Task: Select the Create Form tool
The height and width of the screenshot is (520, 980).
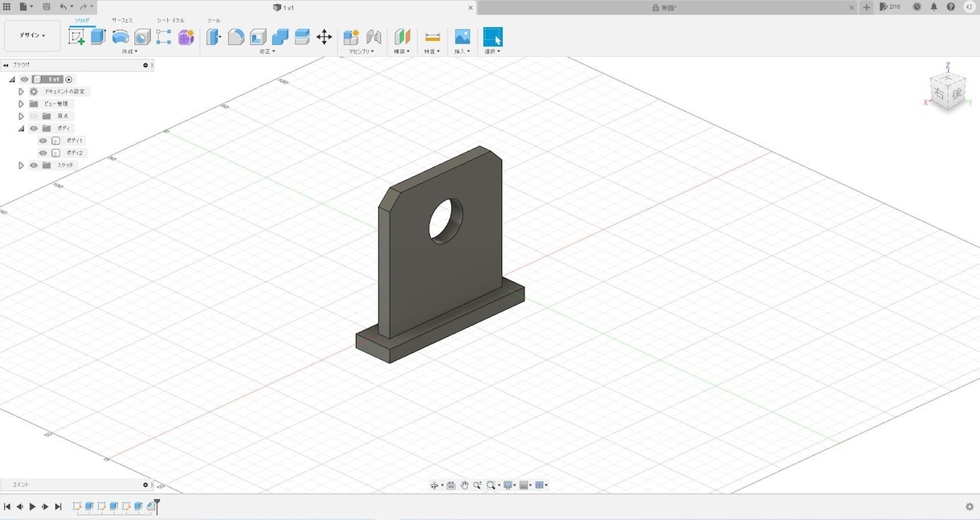Action: pyautogui.click(x=186, y=37)
